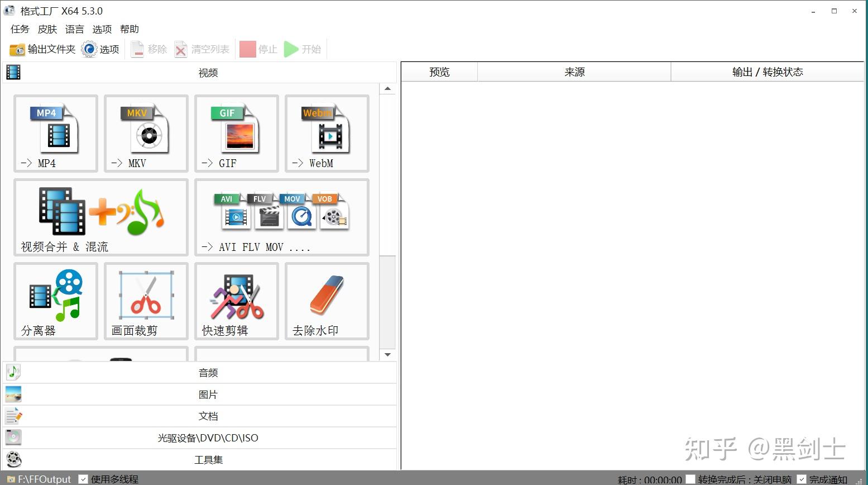Click the 耗时 00:00:00 elapsed time text

[x=650, y=479]
